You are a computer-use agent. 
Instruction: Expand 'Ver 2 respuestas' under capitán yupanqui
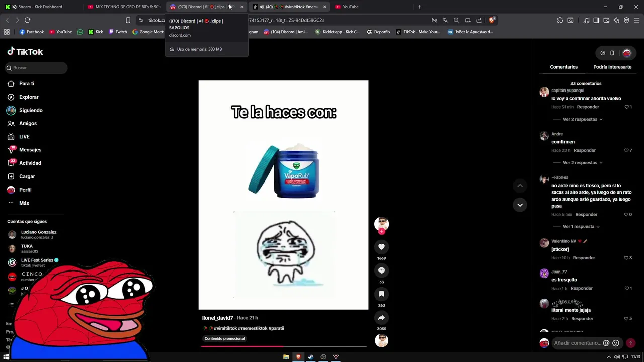click(583, 119)
